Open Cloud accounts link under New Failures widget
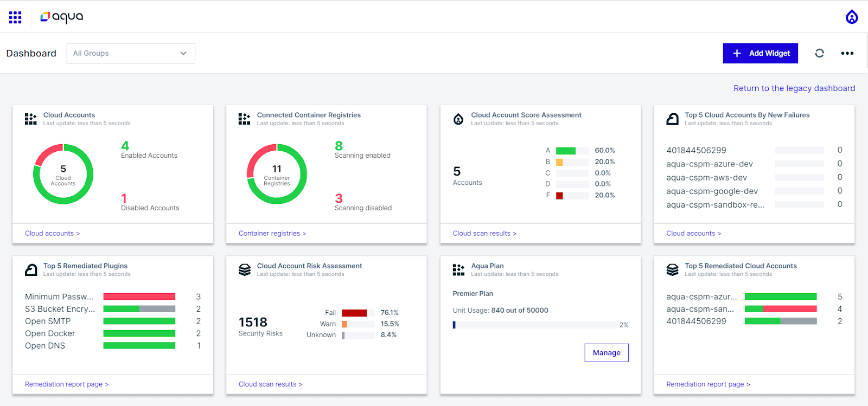The width and height of the screenshot is (868, 406). [694, 233]
